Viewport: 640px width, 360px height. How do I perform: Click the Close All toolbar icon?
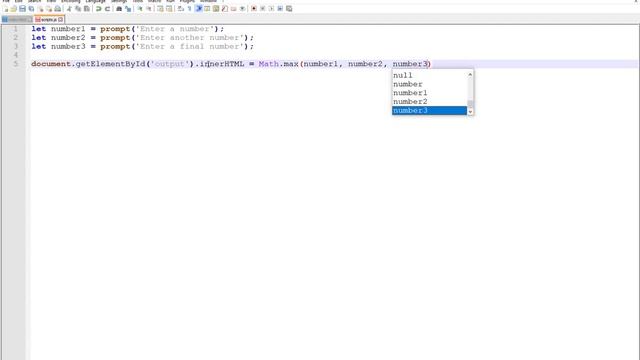49,9
